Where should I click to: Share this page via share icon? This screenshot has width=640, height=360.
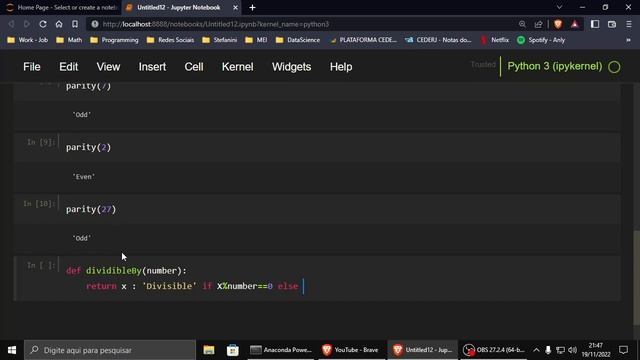[538, 24]
